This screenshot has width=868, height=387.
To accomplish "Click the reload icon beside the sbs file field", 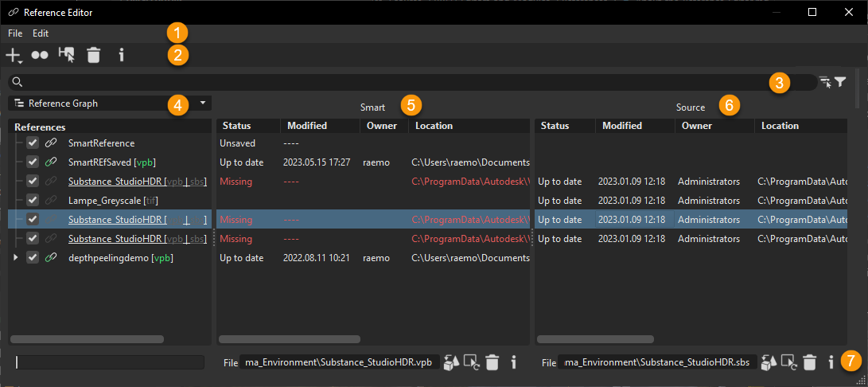I will 789,362.
